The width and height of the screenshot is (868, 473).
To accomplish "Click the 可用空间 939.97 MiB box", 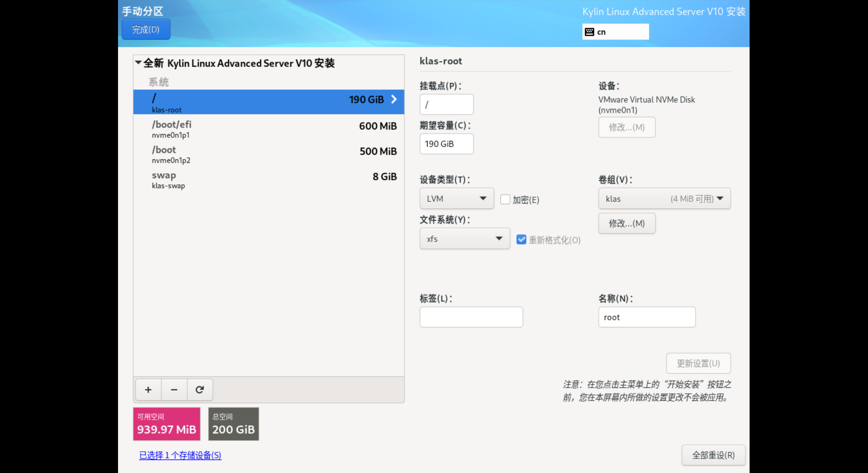I will tap(167, 424).
